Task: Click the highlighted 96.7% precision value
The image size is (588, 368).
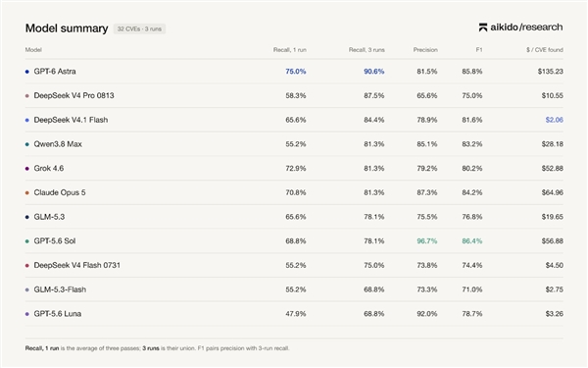Action: [426, 241]
